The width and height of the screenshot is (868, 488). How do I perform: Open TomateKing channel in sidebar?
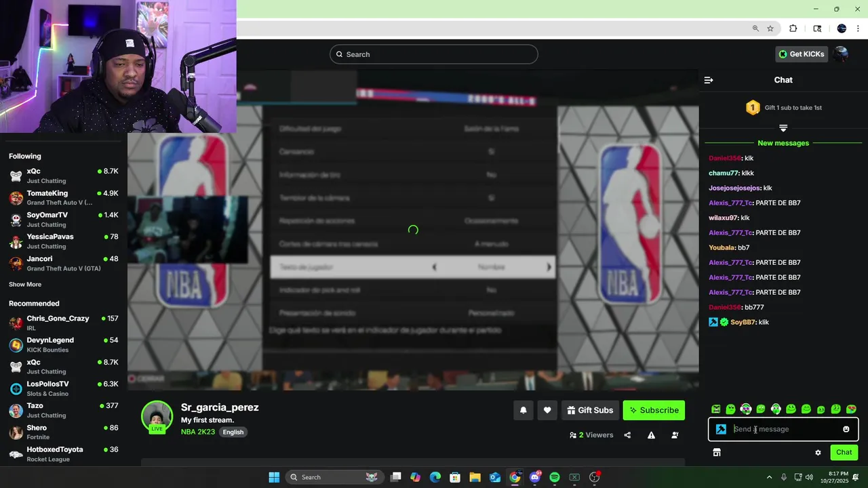tap(64, 197)
